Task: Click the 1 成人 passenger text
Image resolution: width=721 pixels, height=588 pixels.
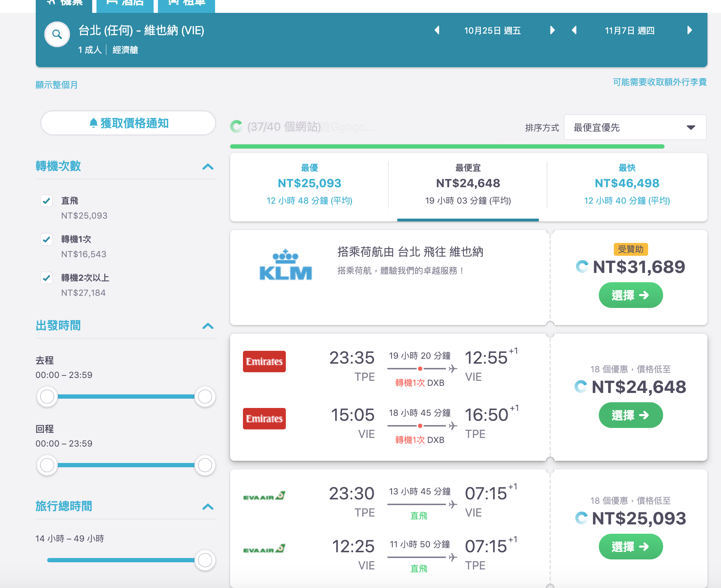Action: point(90,50)
